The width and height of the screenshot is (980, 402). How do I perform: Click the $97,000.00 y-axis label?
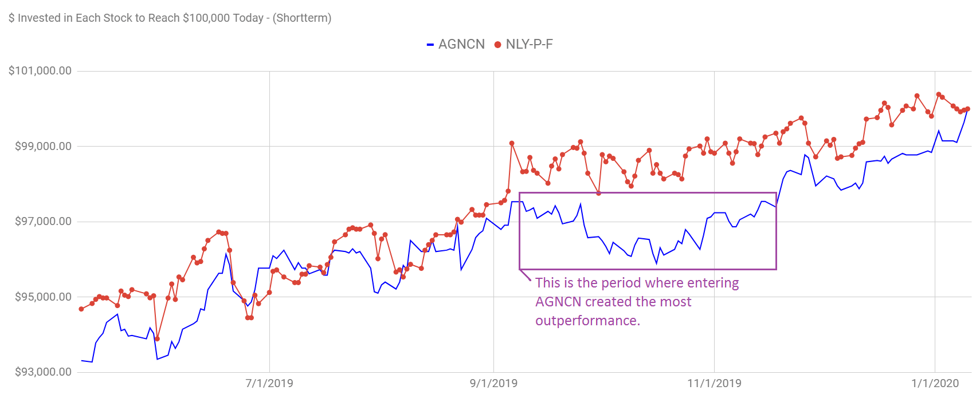pyautogui.click(x=44, y=222)
